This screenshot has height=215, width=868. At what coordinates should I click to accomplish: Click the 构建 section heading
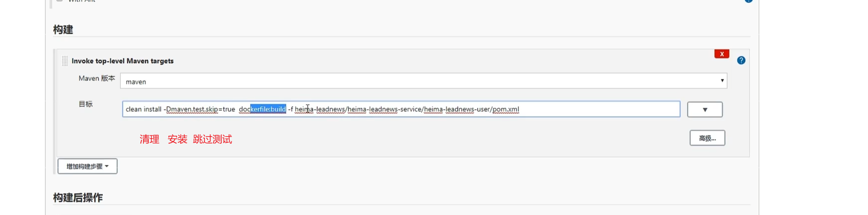tap(63, 30)
